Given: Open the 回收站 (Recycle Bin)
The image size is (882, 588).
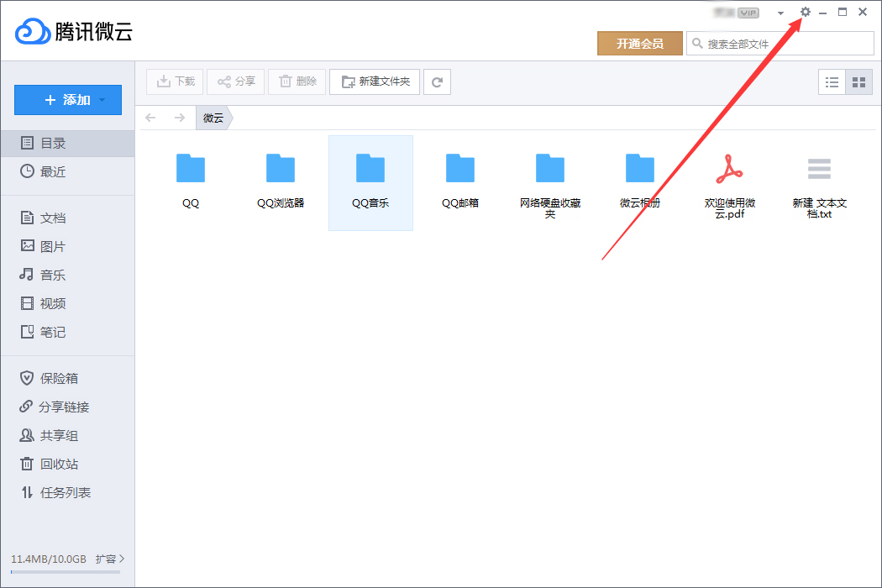Looking at the screenshot, I should [50, 463].
